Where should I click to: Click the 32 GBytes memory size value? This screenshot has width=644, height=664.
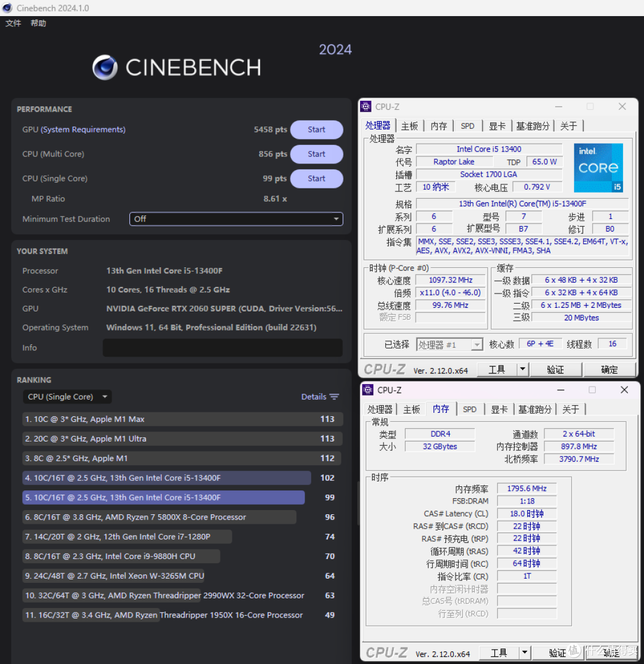click(x=440, y=446)
